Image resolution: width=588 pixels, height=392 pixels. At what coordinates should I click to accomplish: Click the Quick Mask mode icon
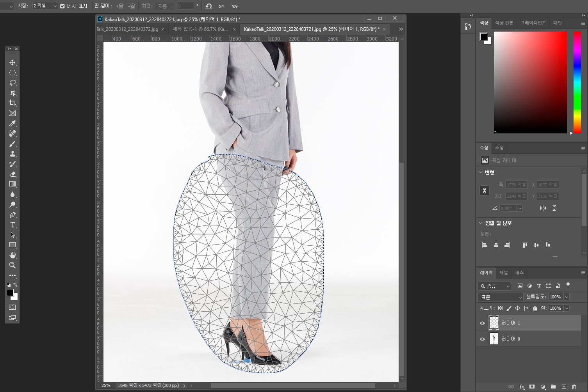[12, 307]
